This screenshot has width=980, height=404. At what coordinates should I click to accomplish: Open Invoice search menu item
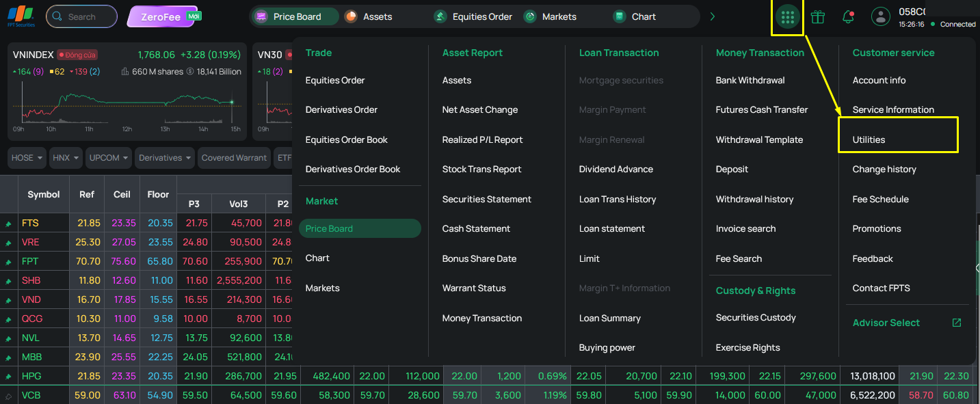[745, 228]
